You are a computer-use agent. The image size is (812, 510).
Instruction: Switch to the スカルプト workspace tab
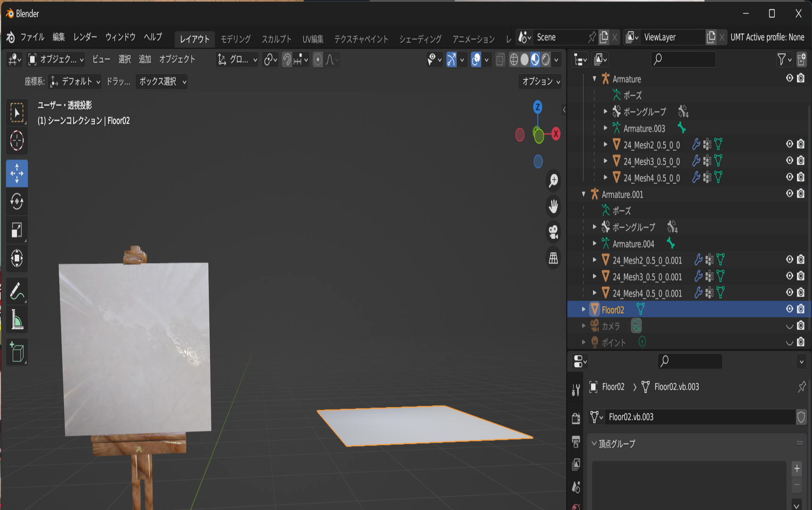pyautogui.click(x=277, y=39)
